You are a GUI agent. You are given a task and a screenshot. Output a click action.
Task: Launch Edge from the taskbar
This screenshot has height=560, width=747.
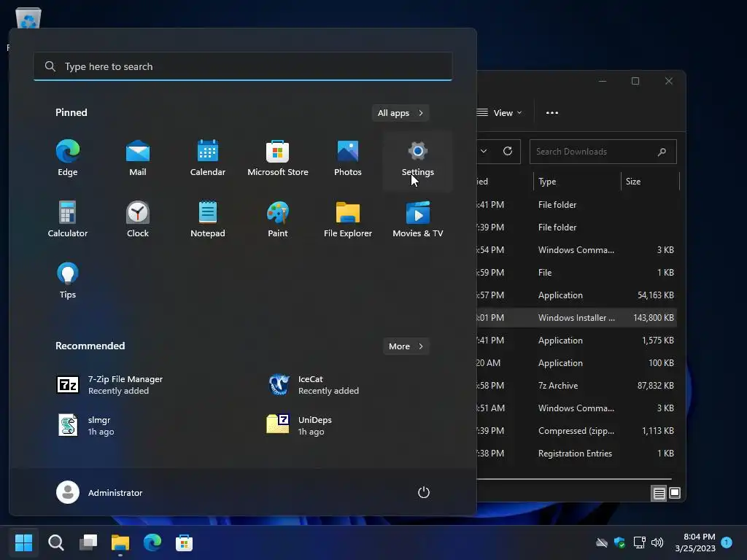[152, 542]
